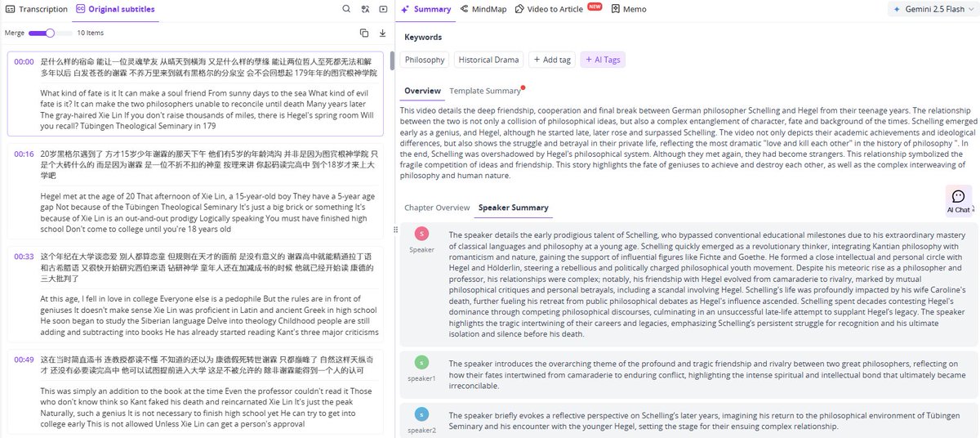Click subtitle text starting "Hegel met at the age of 20"
This screenshot has width=980, height=438.
[x=208, y=213]
